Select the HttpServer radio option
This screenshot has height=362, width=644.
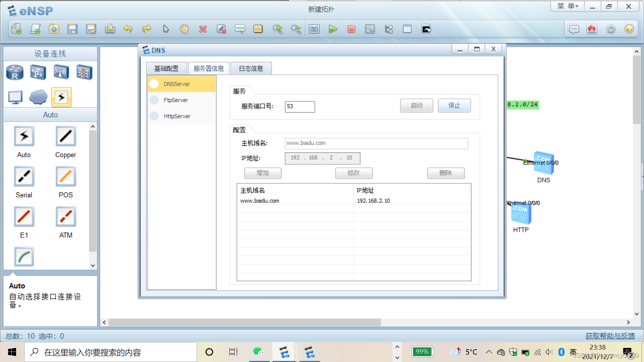(154, 116)
